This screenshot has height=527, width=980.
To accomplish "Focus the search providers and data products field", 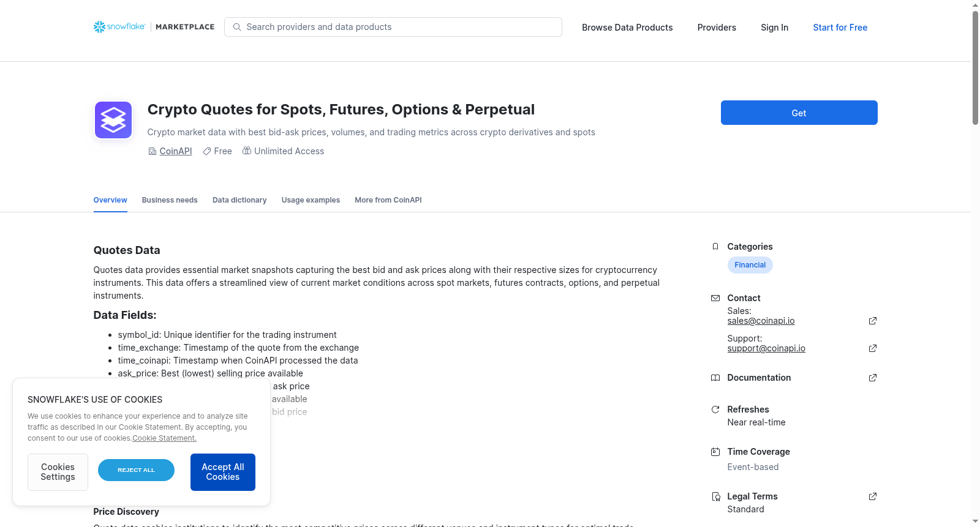I will [393, 27].
